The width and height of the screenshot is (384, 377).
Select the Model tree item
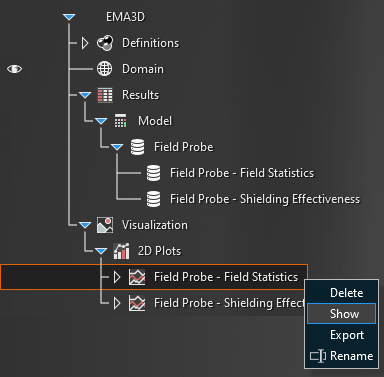(x=155, y=121)
